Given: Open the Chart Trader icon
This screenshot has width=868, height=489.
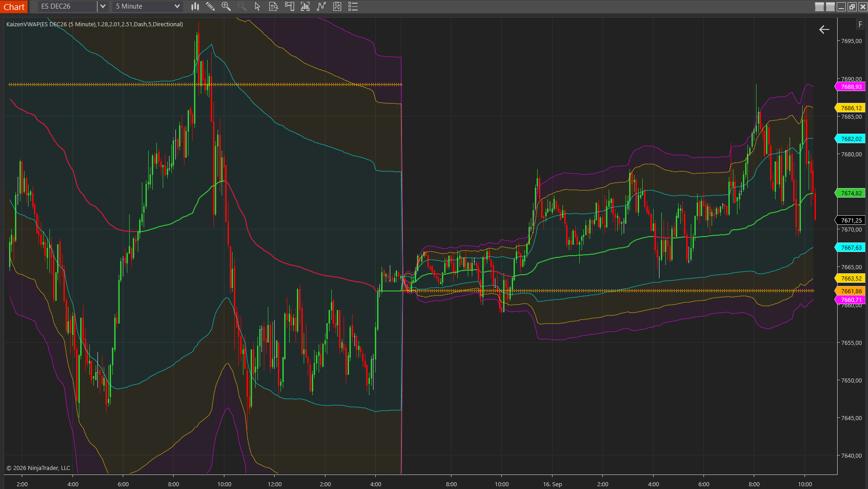Looking at the screenshot, I should pyautogui.click(x=289, y=6).
